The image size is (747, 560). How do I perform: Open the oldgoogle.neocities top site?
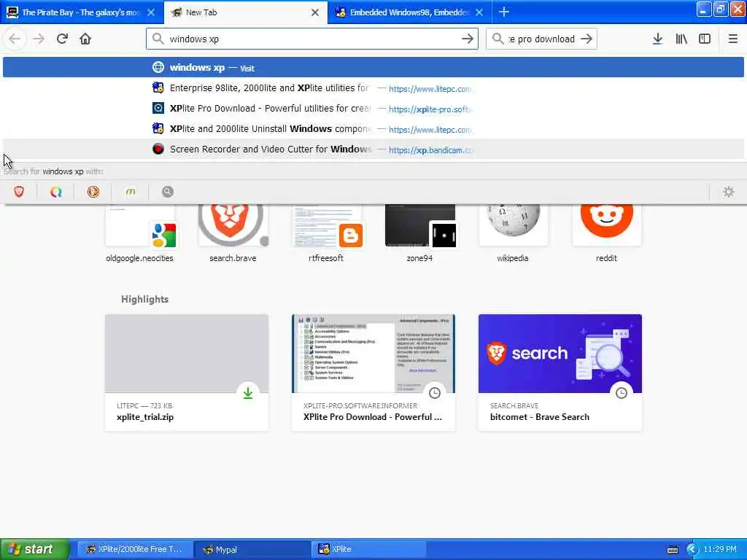point(139,233)
